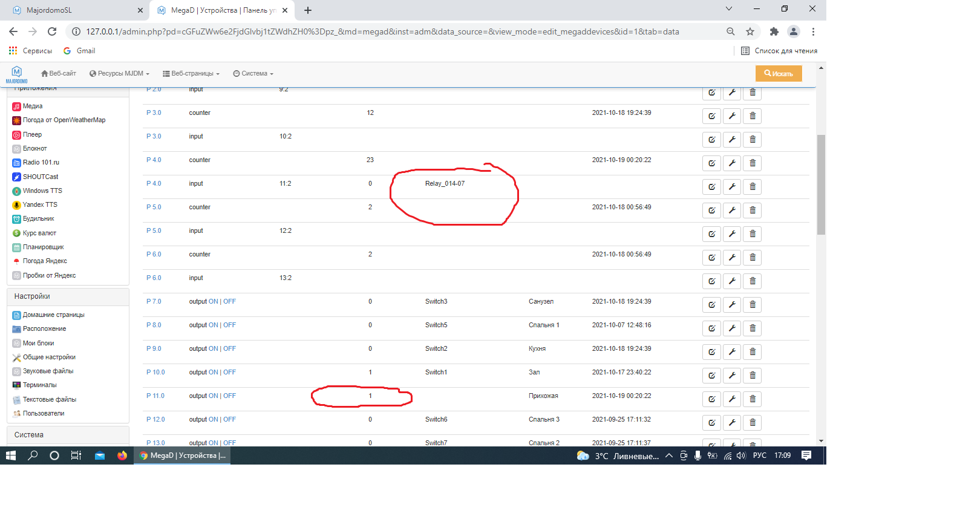
Task: Click the wrench icon for P 4.0 input row
Action: click(x=732, y=187)
